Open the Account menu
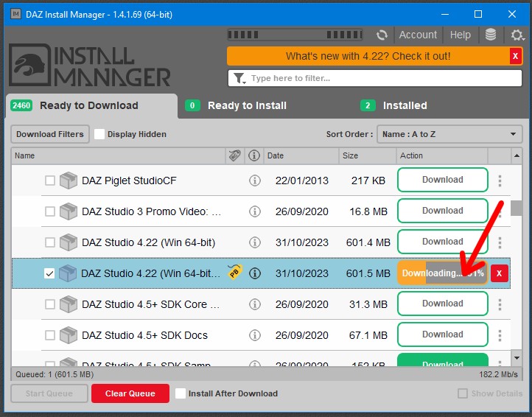 pos(418,35)
